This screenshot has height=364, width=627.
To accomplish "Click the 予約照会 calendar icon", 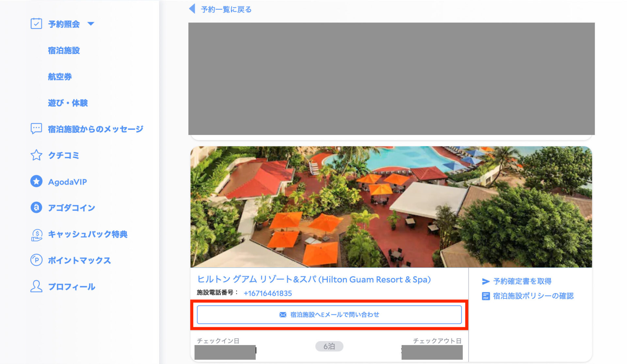I will [36, 23].
